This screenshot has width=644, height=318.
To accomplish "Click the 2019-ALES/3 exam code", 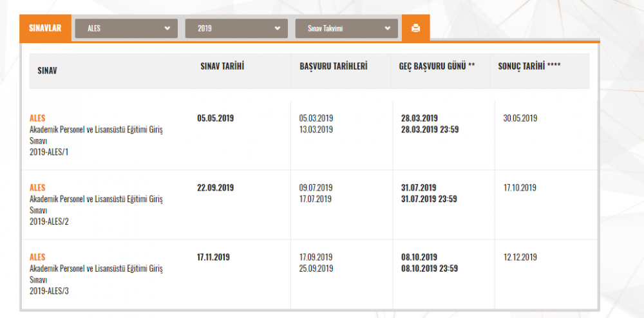I will point(48,292).
